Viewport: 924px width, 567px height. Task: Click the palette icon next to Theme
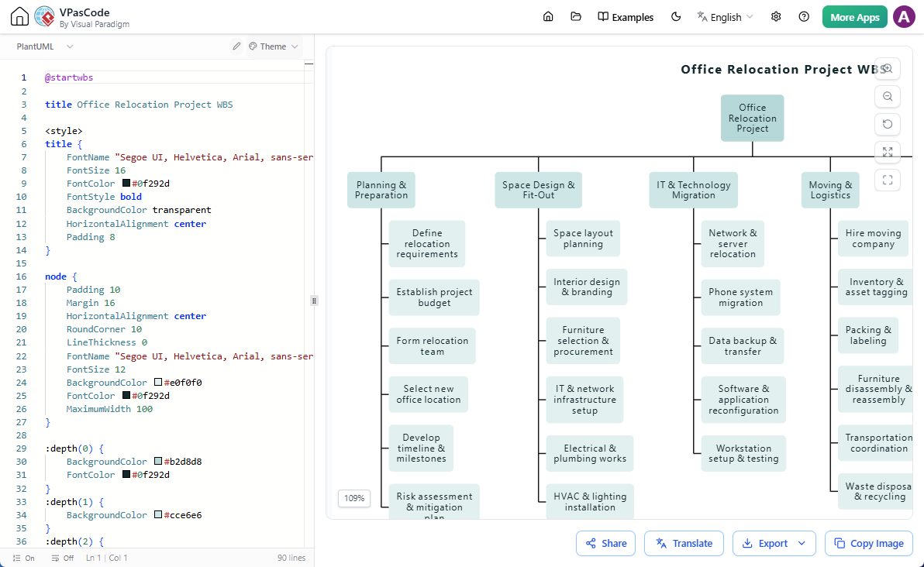[x=253, y=46]
